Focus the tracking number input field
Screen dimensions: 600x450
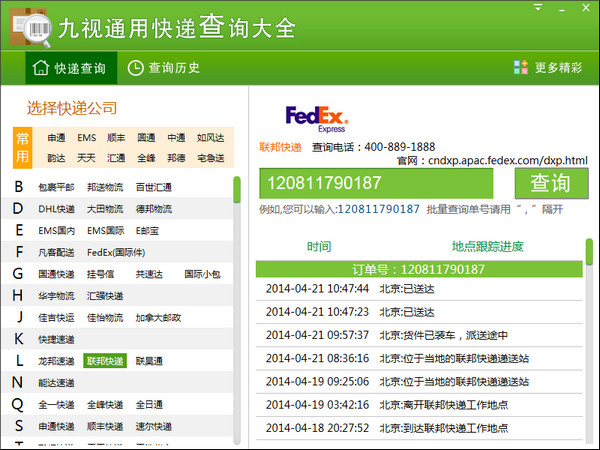(x=376, y=183)
